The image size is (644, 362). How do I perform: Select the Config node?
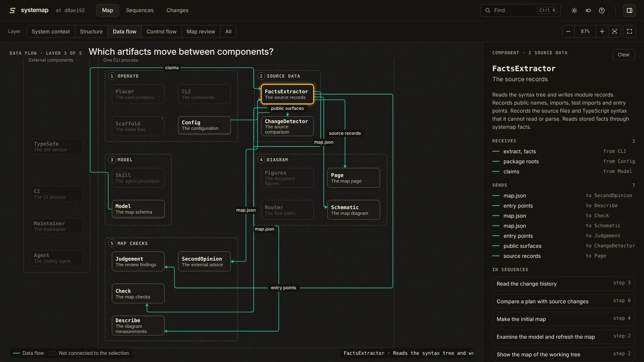pyautogui.click(x=204, y=125)
